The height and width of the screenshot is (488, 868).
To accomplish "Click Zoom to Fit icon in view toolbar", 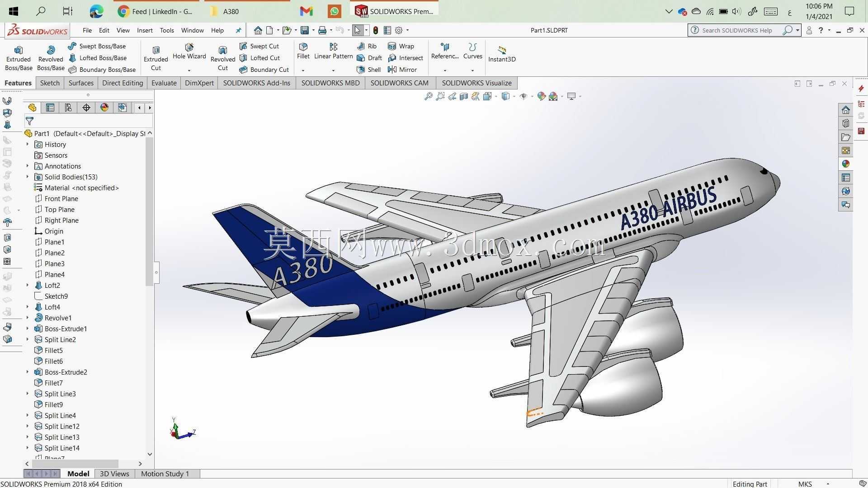I will tap(428, 96).
